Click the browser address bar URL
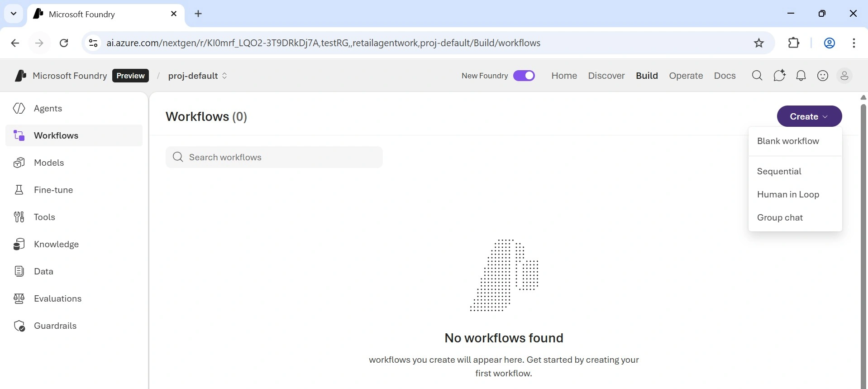 pos(323,43)
